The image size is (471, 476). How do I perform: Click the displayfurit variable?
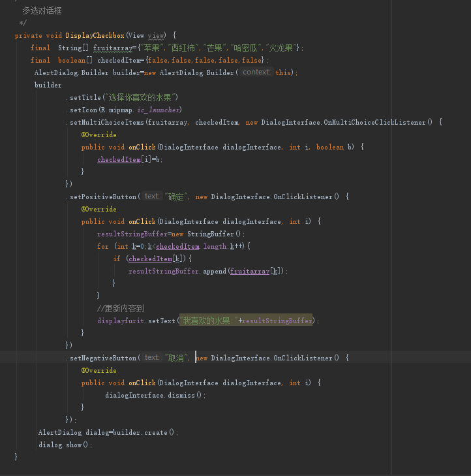[x=121, y=321]
